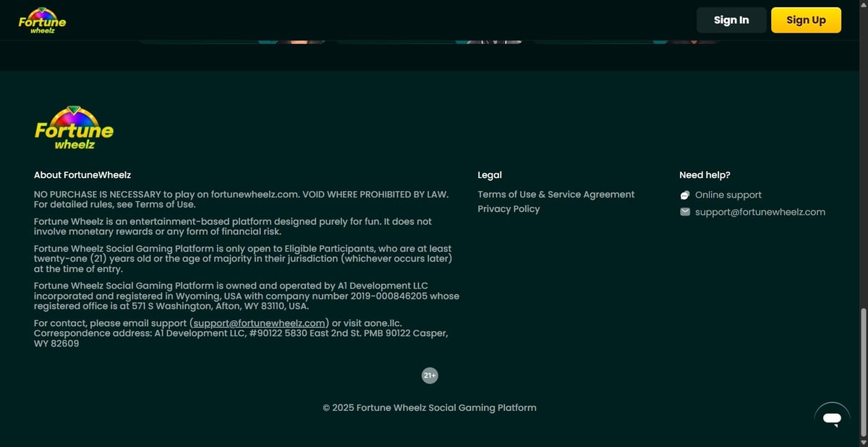This screenshot has height=447, width=868.
Task: Click the Fortune Wheelz header logo
Action: (x=42, y=20)
